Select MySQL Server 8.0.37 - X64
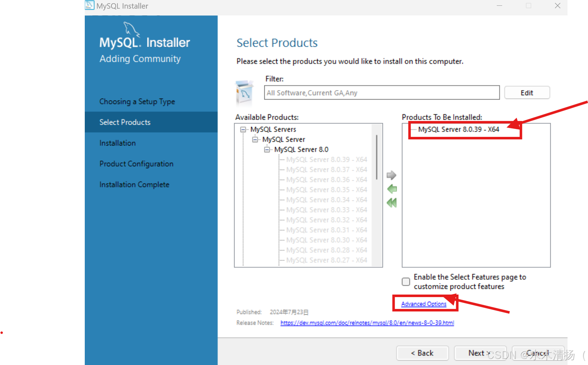Image resolution: width=588 pixels, height=365 pixels. point(327,170)
